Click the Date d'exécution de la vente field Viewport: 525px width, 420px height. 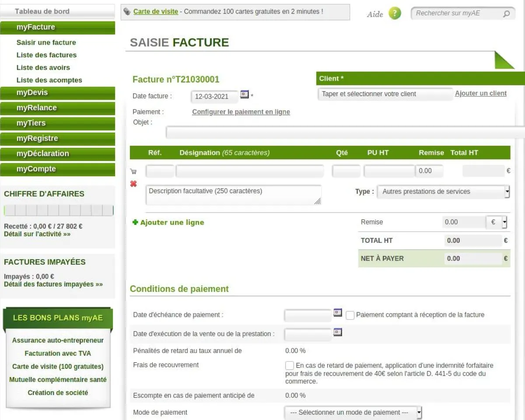(308, 335)
